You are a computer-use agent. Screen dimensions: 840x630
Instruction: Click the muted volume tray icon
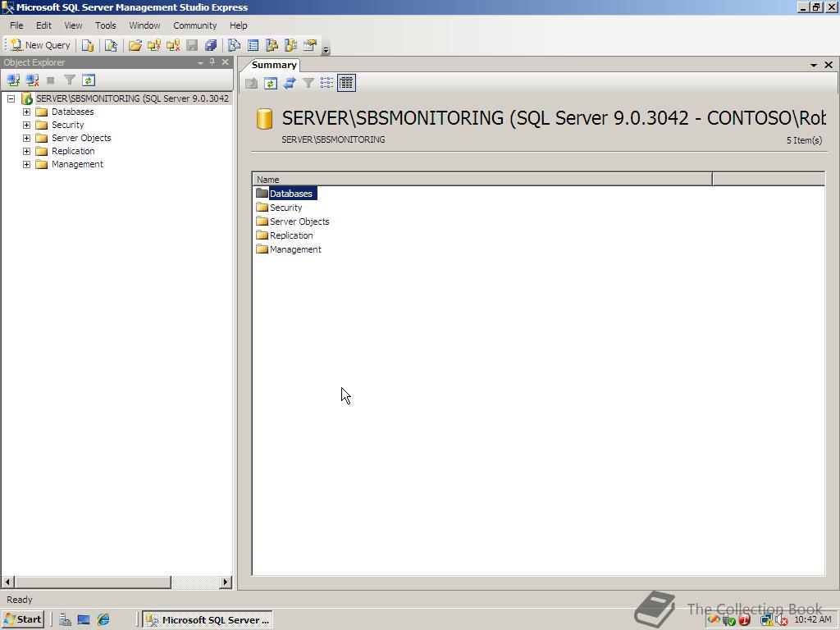point(781,620)
